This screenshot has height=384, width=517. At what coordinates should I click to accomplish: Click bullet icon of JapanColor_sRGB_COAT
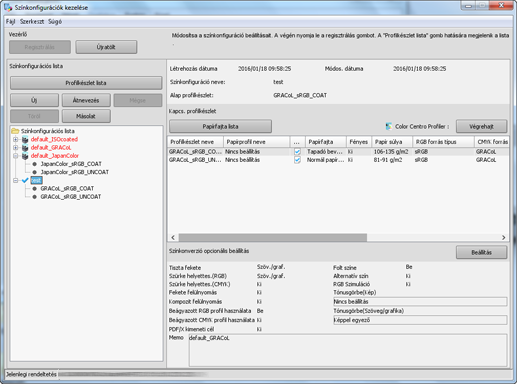(x=34, y=164)
